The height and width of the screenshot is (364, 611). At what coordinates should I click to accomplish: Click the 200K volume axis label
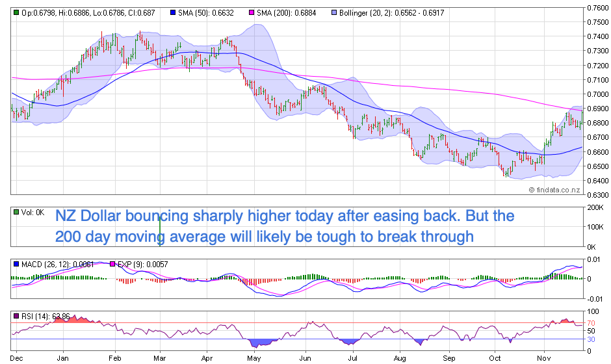pyautogui.click(x=595, y=207)
